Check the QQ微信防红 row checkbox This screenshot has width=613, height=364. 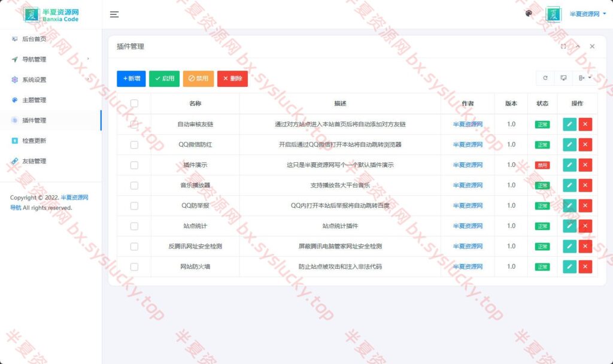coord(134,145)
